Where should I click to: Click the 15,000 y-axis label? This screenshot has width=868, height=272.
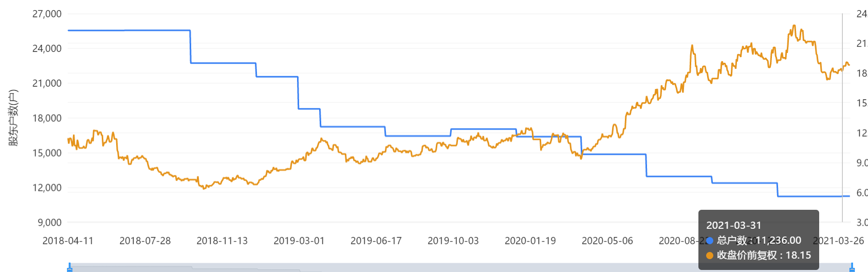pos(47,153)
